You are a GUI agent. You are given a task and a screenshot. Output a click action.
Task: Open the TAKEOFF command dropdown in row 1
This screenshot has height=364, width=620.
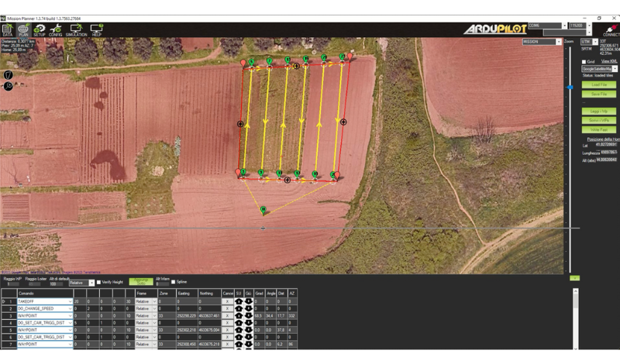pyautogui.click(x=70, y=301)
